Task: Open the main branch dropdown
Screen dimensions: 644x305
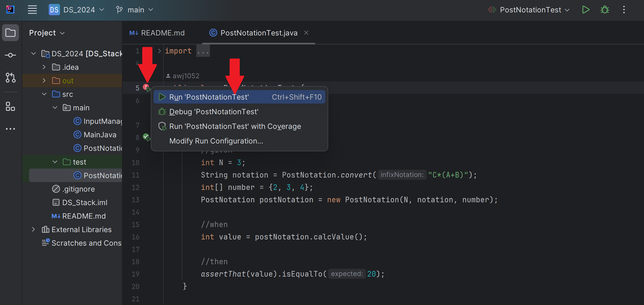Action: [135, 10]
